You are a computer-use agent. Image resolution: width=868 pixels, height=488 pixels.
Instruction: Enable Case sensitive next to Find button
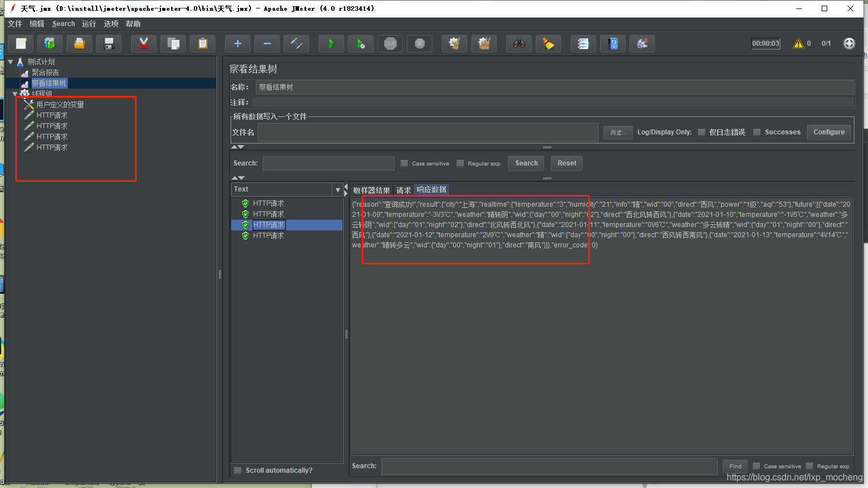coord(756,466)
